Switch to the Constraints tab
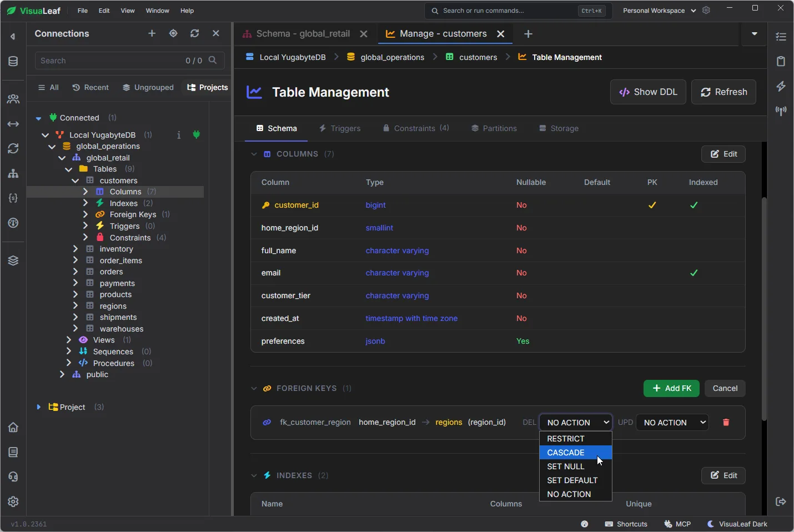 point(416,128)
